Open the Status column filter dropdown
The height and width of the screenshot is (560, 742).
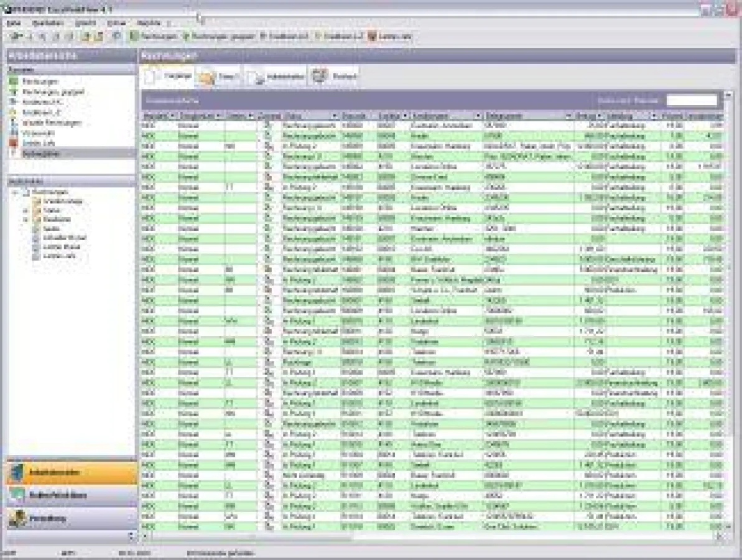(335, 116)
